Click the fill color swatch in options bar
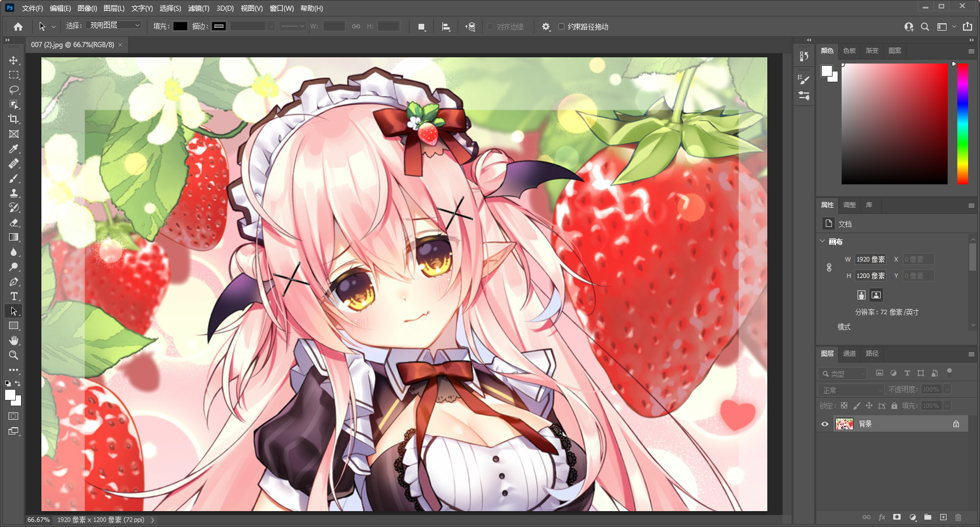 pyautogui.click(x=180, y=26)
